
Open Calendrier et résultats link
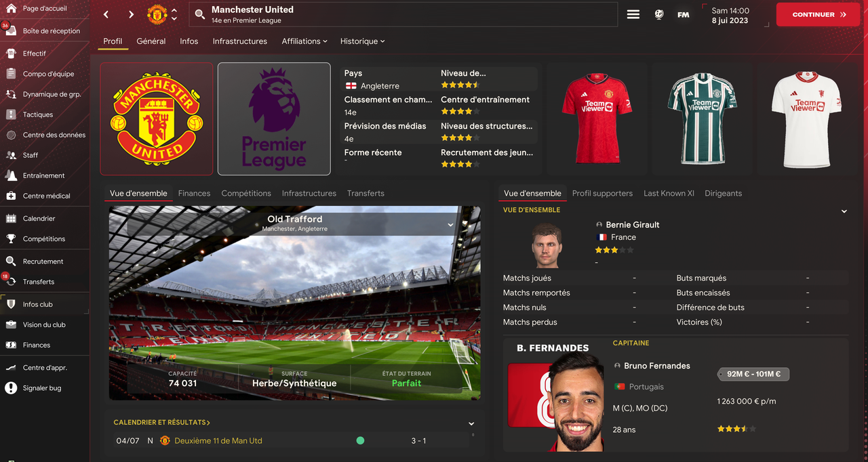[162, 422]
